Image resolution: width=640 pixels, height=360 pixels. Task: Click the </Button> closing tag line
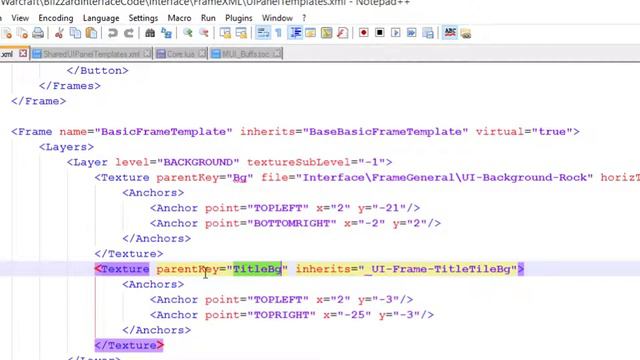pyautogui.click(x=98, y=71)
